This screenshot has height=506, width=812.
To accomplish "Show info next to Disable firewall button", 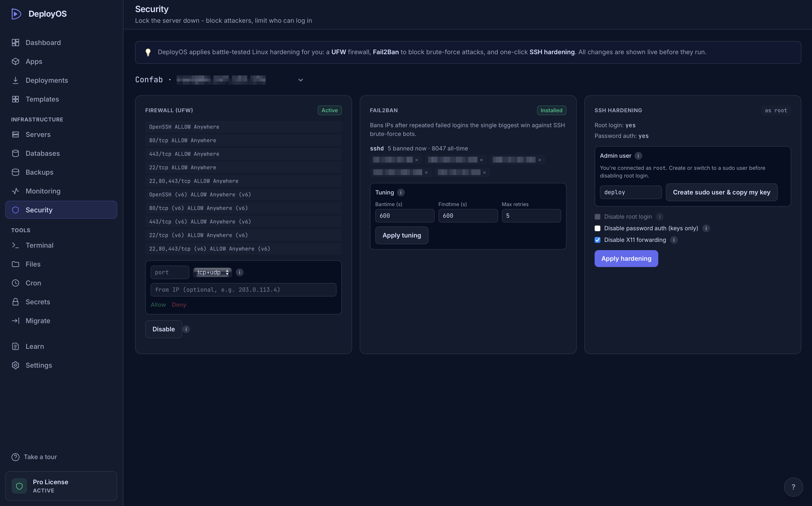I will coord(186,329).
